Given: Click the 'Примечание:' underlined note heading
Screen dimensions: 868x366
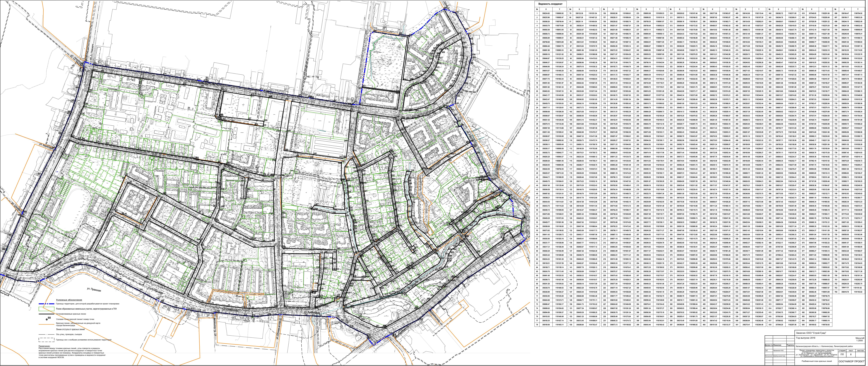Looking at the screenshot, I should [44, 346].
